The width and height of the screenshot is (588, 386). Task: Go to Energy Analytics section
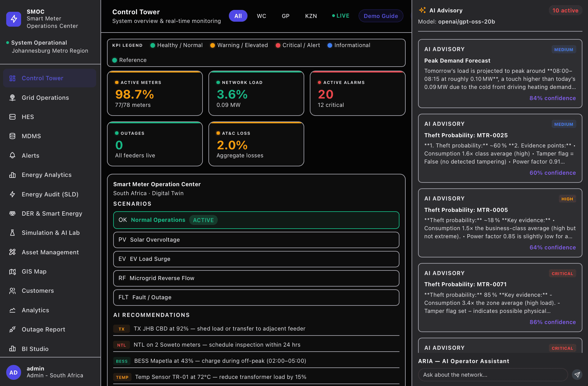[x=50, y=175]
